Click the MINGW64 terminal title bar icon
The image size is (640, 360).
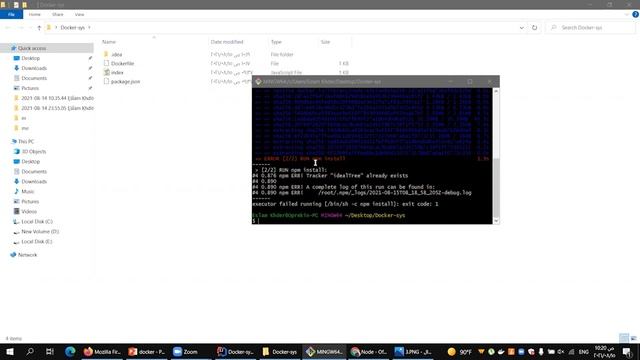pyautogui.click(x=258, y=82)
